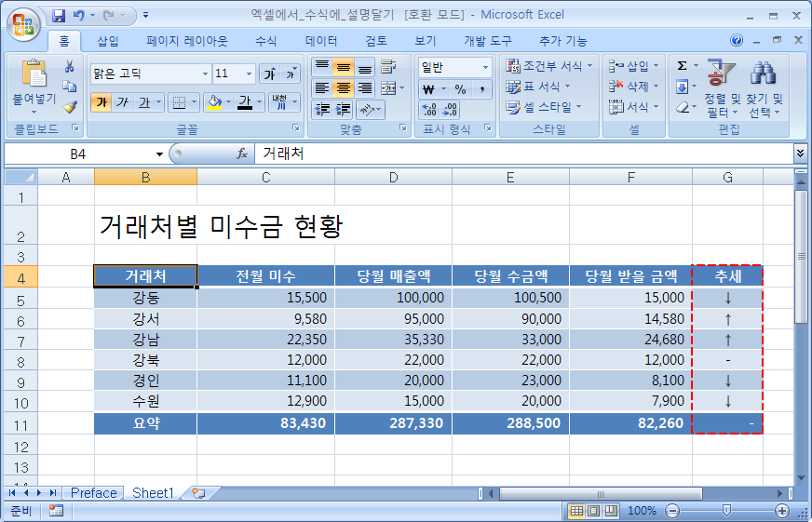Insert function using fx button

[242, 154]
